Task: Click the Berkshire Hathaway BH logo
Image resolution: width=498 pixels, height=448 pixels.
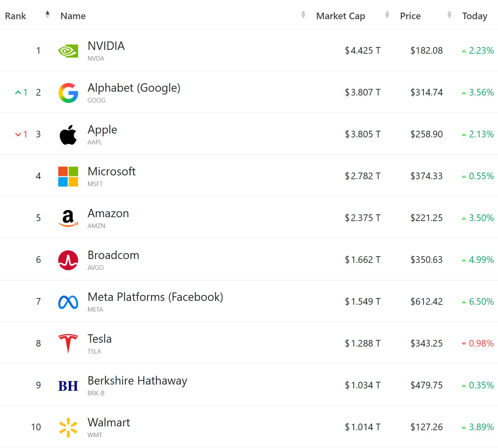Action: point(68,386)
